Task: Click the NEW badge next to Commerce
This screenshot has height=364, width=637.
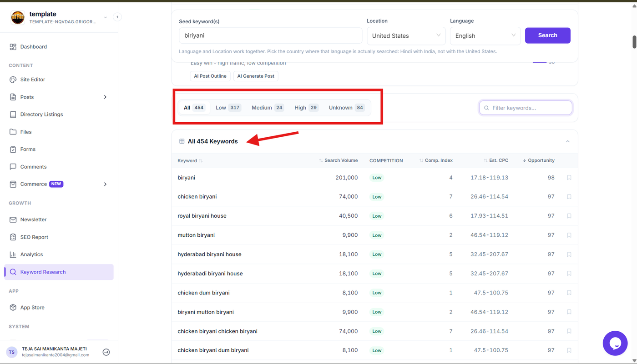Action: pos(56,184)
